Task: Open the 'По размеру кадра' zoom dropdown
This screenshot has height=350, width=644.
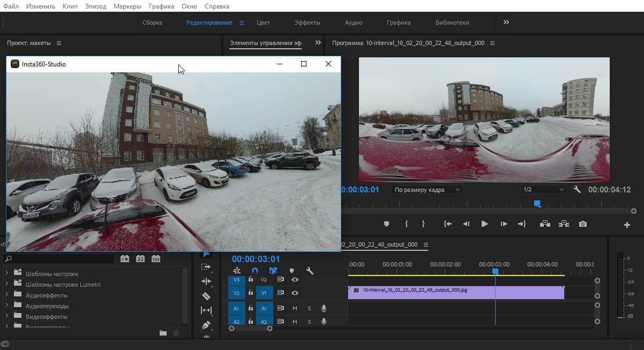Action: point(427,190)
